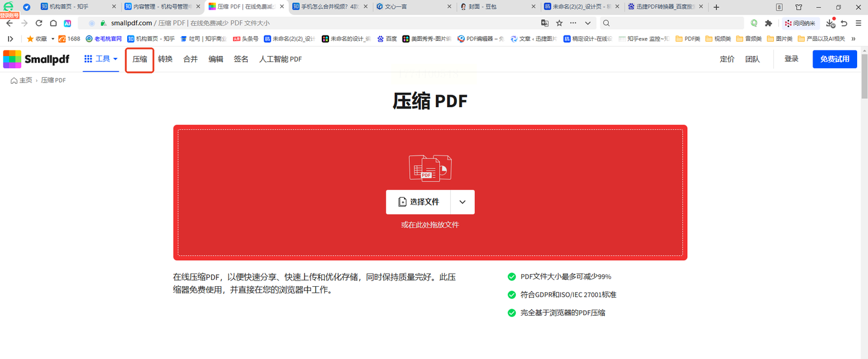Screen dimensions: 868x359
Task: Go back with the browser back arrow
Action: point(9,23)
